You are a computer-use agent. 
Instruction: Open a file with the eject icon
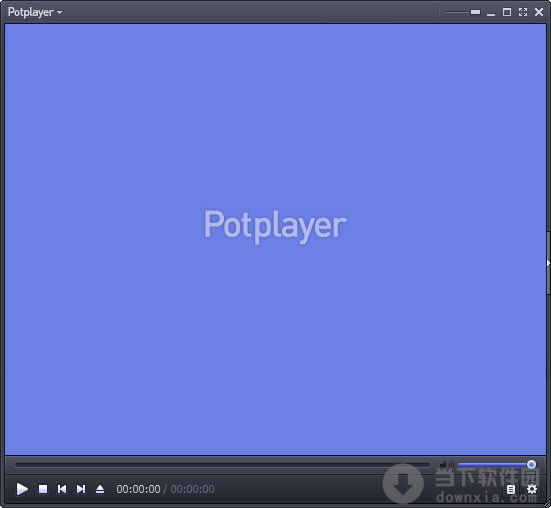(100, 489)
